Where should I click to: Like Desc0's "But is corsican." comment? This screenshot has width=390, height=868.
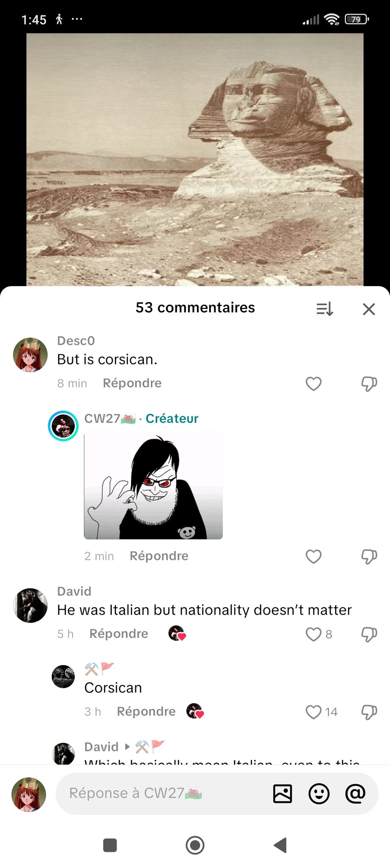click(313, 384)
